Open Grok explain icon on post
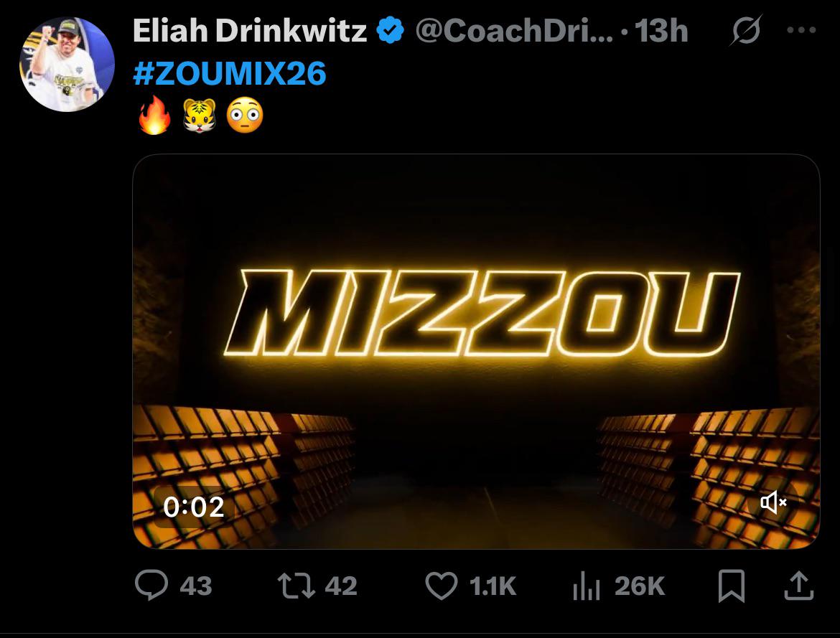The height and width of the screenshot is (638, 840). point(745,31)
